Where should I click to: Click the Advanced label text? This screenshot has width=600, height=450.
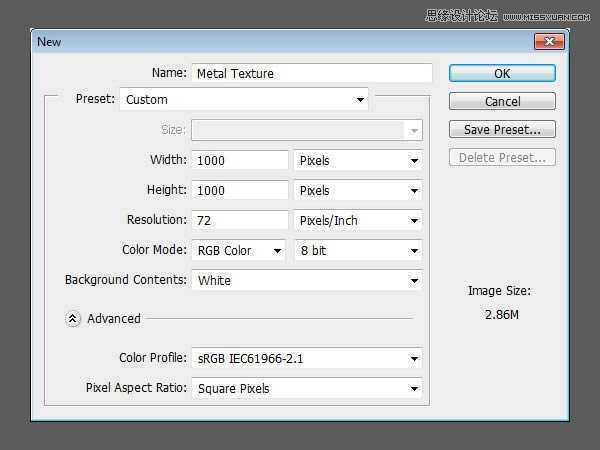[114, 318]
